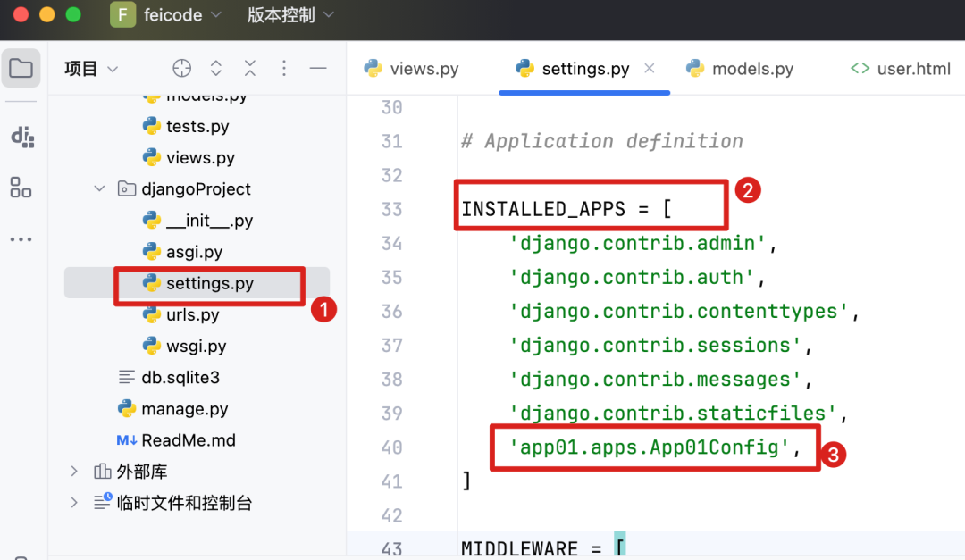Screen dimensions: 965x560
Task: Hide the project panel with minus icon
Action: (x=318, y=67)
